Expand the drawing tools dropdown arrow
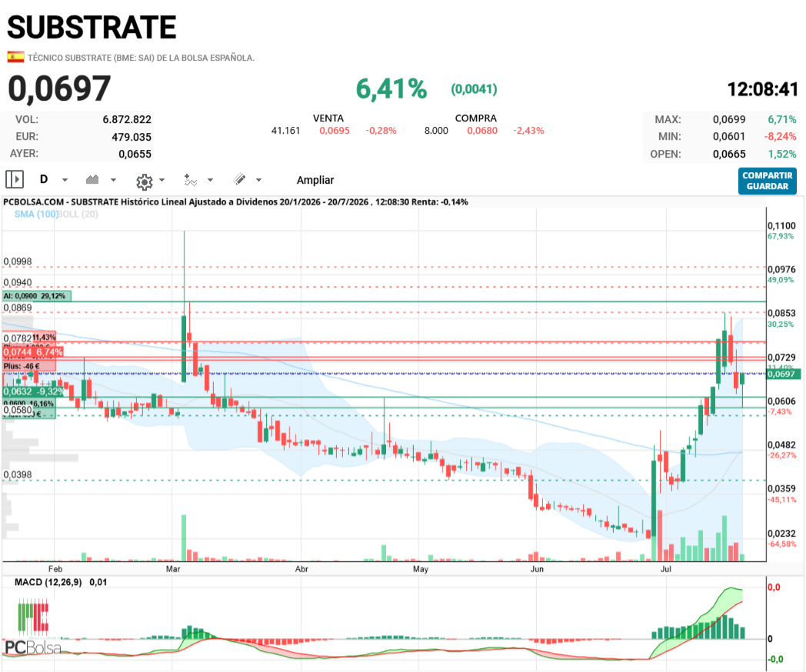The image size is (806, 672). click(x=258, y=181)
